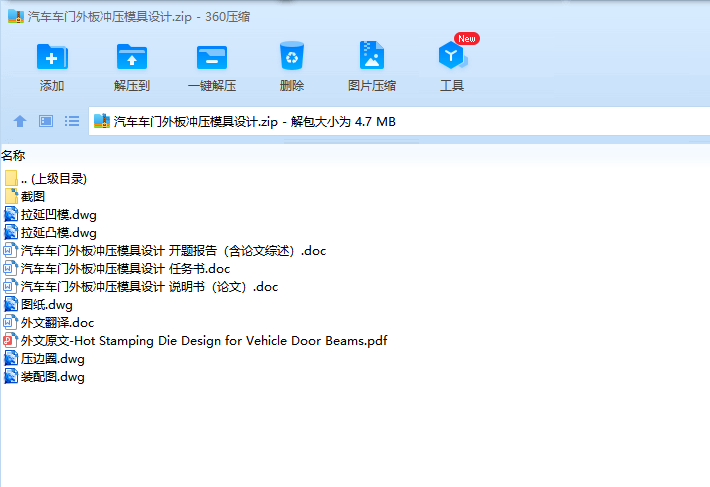The height and width of the screenshot is (487, 710).
Task: Click the window title 汽车车门外板冲压模具设计.zip - 360压缩
Action: 139,17
